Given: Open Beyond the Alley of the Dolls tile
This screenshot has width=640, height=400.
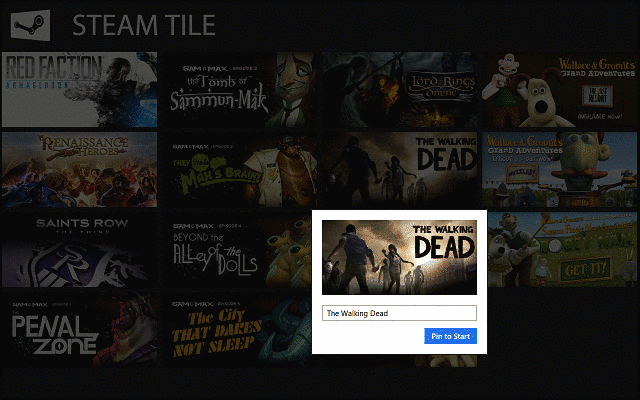Looking at the screenshot, I should [x=237, y=249].
